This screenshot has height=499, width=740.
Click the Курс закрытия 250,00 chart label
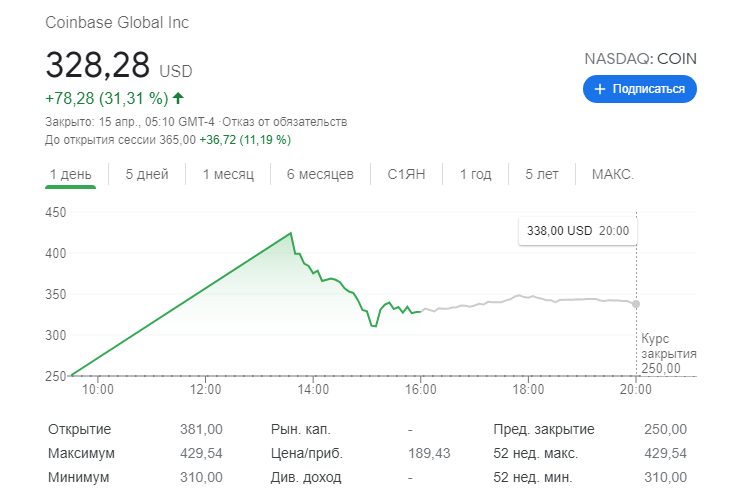click(668, 353)
